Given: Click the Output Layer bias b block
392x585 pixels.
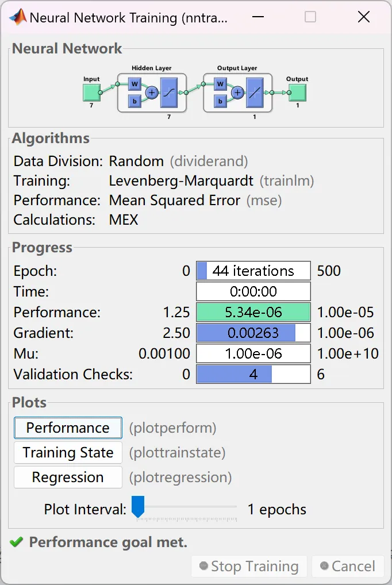Looking at the screenshot, I should [x=221, y=102].
